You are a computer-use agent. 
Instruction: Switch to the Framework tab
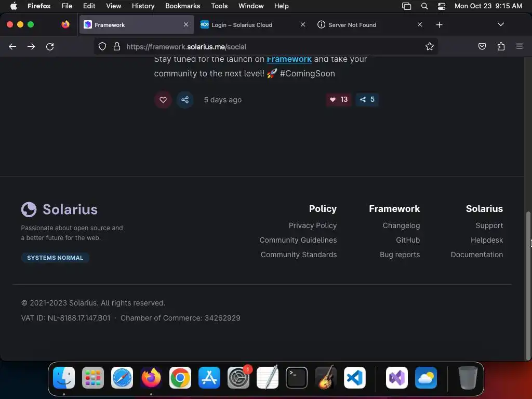coord(137,25)
